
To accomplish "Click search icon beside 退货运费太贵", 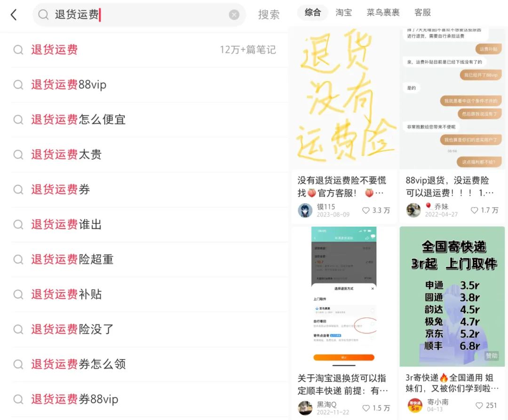I will [18, 155].
